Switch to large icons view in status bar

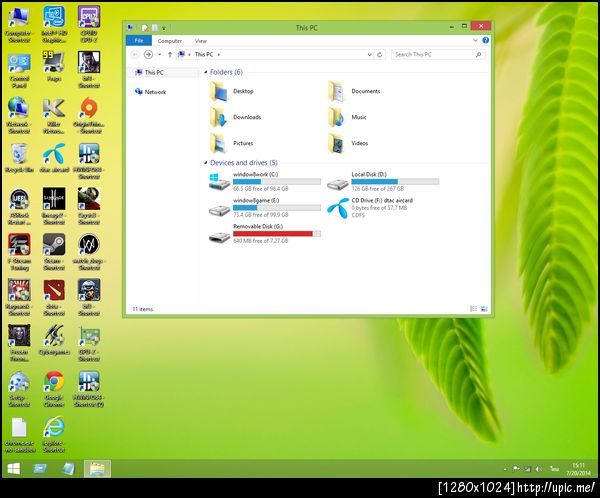[484, 309]
